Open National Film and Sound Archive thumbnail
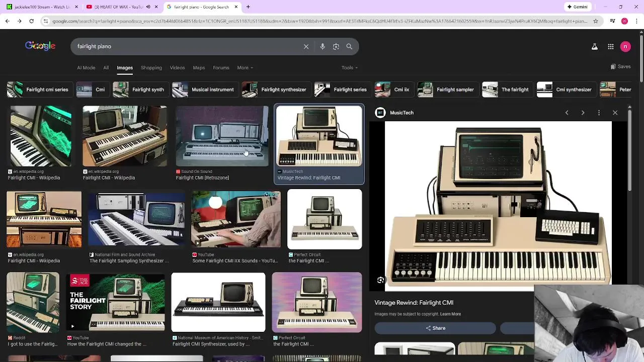The width and height of the screenshot is (644, 362). [136, 219]
